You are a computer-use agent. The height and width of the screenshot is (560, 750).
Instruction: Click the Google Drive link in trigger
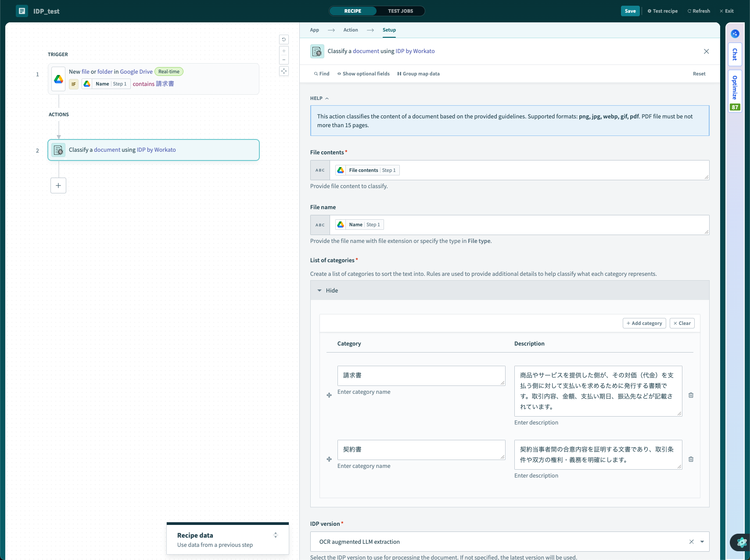(x=136, y=72)
